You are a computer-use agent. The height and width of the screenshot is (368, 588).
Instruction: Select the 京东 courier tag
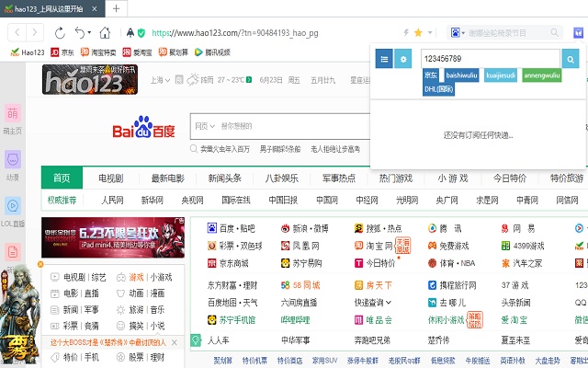(x=431, y=75)
